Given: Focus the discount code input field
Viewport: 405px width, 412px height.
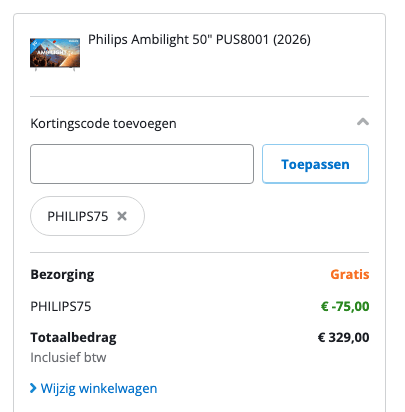Looking at the screenshot, I should [x=142, y=164].
